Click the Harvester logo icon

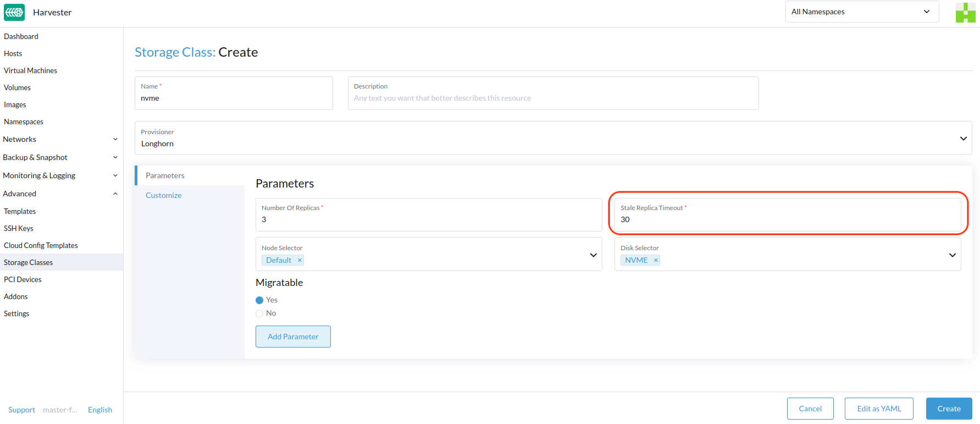(14, 12)
